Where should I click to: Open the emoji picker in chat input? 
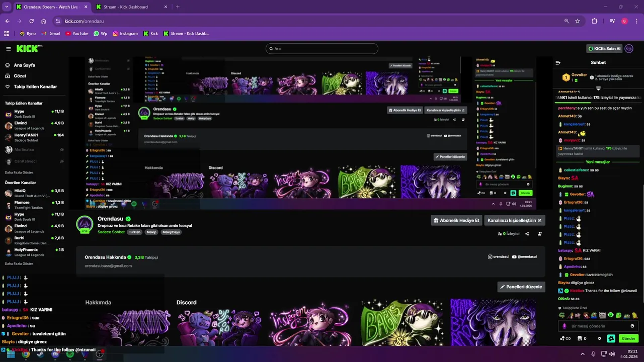[x=633, y=326]
